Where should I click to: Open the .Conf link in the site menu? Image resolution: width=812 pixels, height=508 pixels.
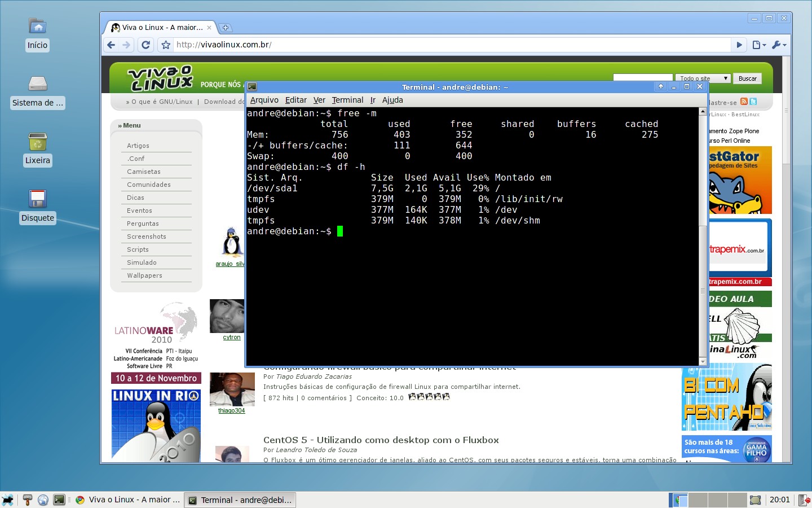click(135, 159)
